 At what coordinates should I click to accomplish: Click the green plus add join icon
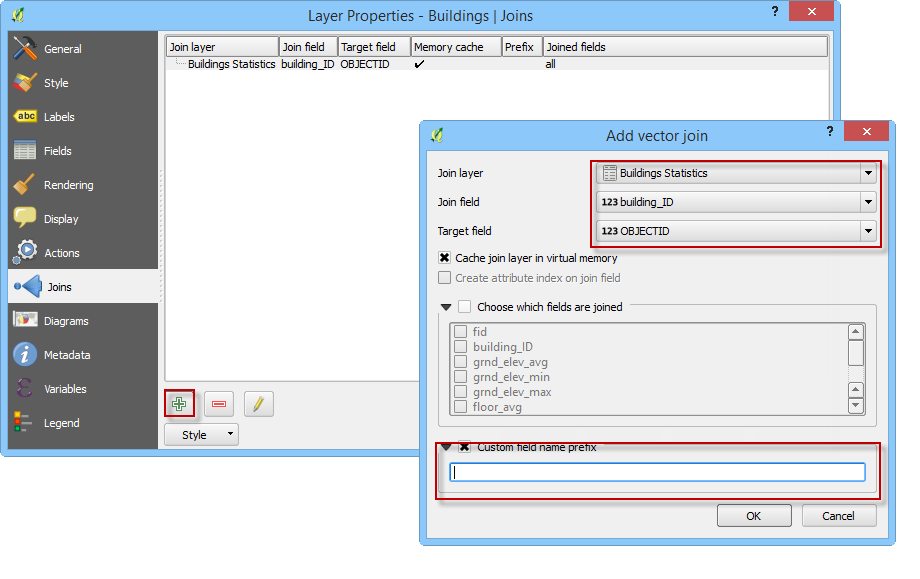179,404
